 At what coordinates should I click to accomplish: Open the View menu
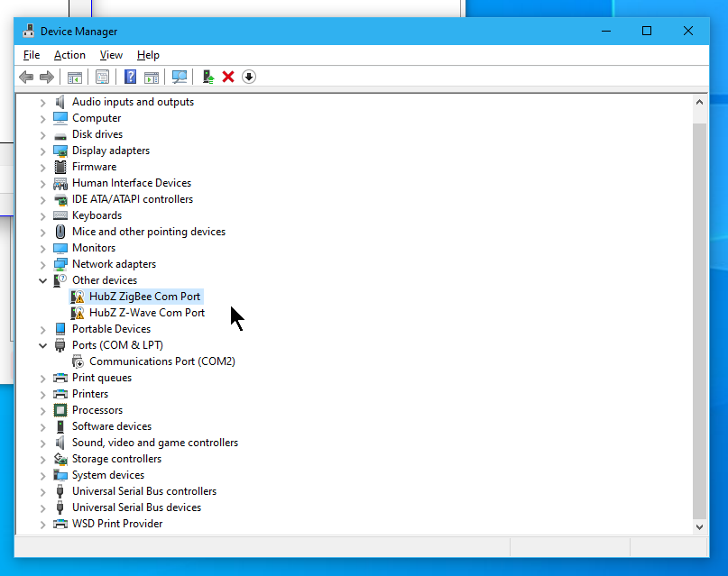111,55
